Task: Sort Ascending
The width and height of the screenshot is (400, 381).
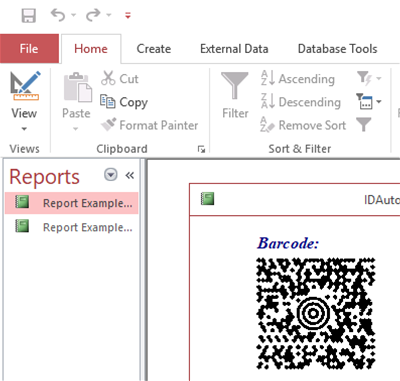Action: click(297, 79)
